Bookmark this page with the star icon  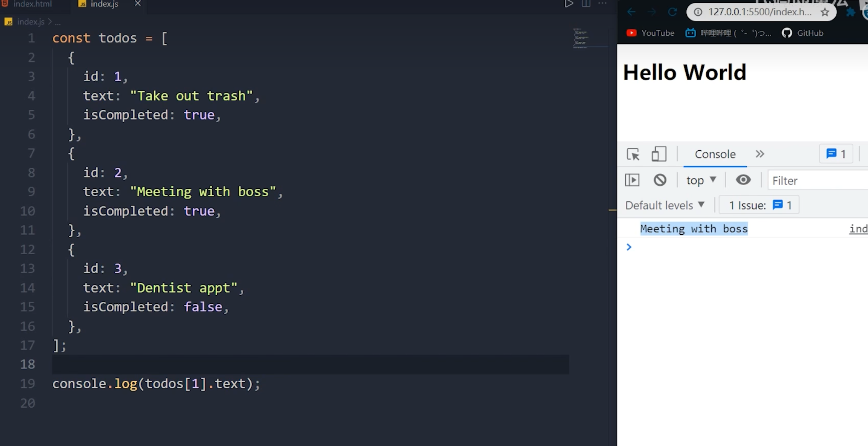click(x=825, y=12)
